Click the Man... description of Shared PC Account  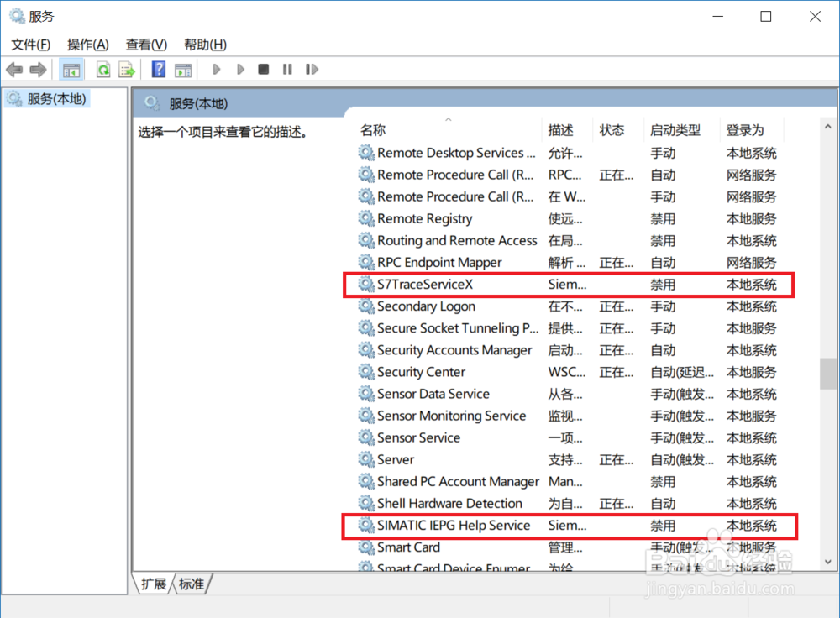565,482
